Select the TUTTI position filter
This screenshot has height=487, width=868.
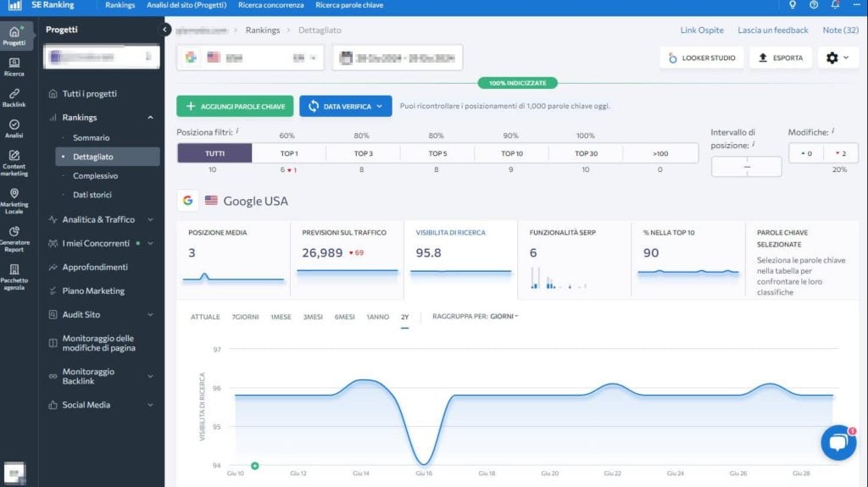pos(214,153)
